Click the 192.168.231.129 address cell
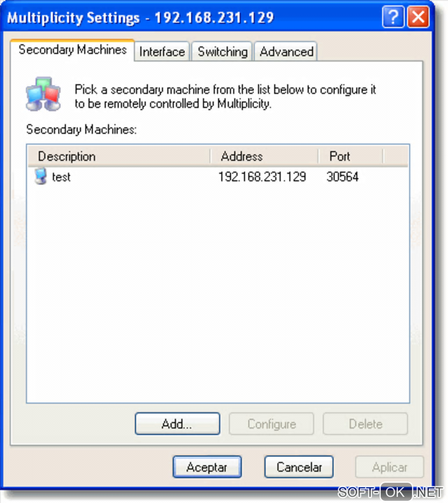Viewport: 448px width, 503px height. tap(262, 177)
